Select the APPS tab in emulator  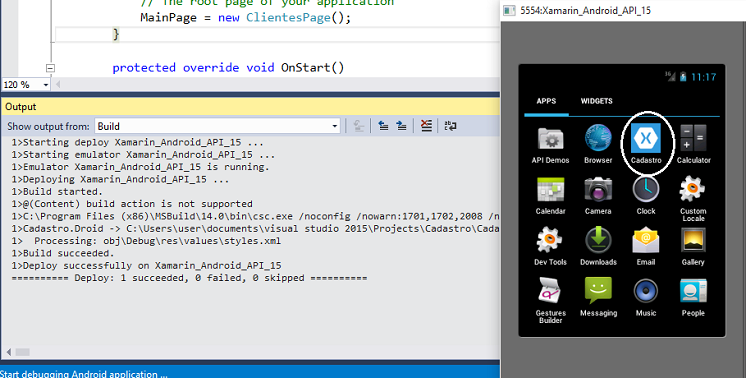click(546, 101)
